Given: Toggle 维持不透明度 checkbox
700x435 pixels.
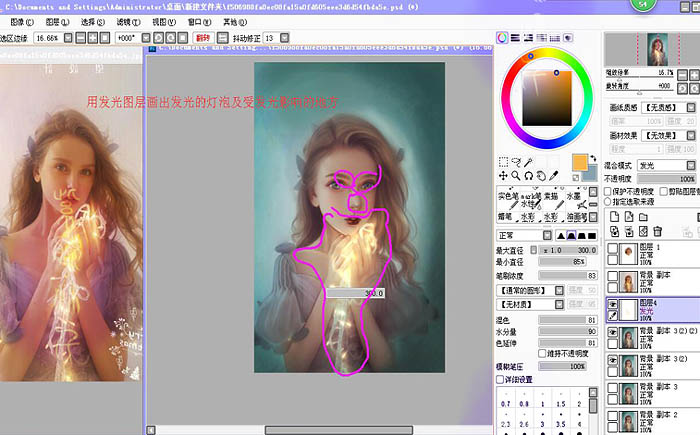Looking at the screenshot, I should tap(542, 354).
